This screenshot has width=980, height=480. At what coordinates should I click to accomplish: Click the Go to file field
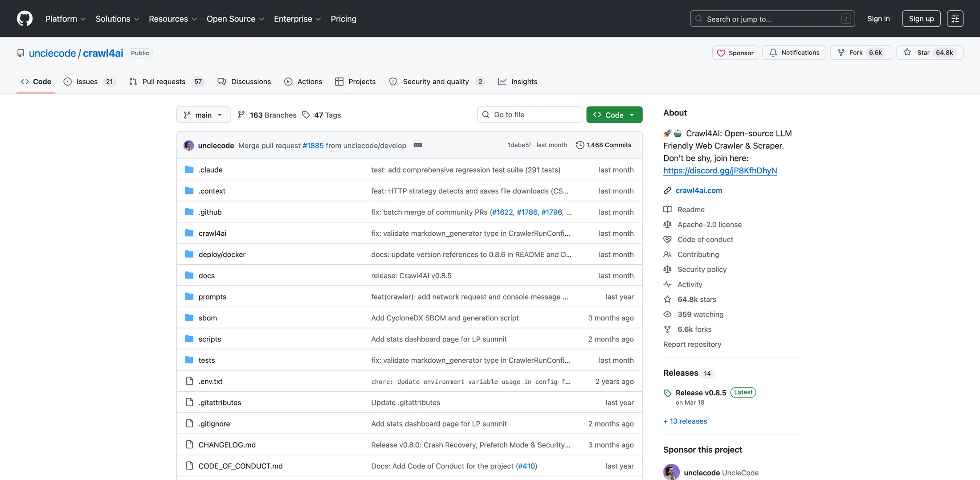(529, 115)
